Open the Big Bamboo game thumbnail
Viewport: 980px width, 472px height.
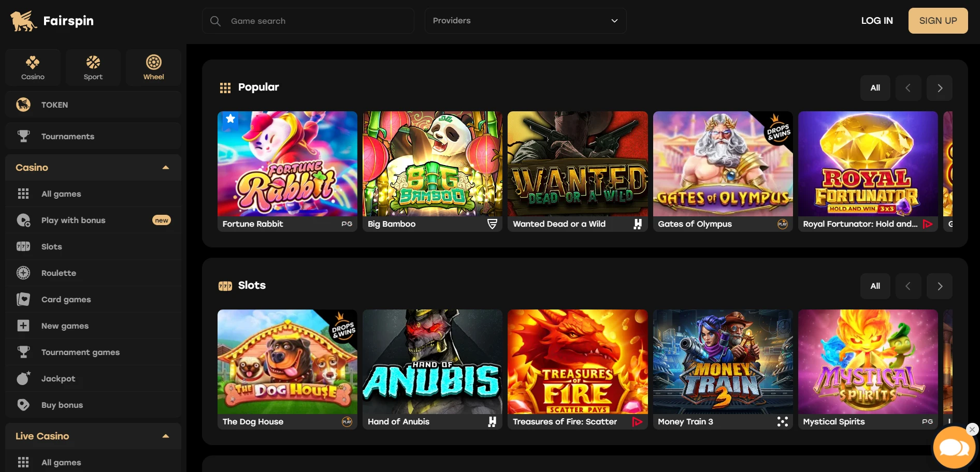point(433,164)
